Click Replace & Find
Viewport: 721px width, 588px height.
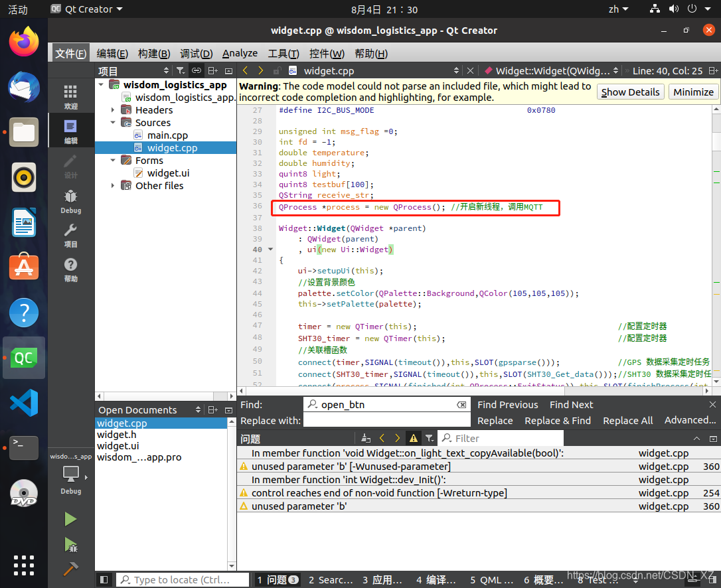pos(557,421)
